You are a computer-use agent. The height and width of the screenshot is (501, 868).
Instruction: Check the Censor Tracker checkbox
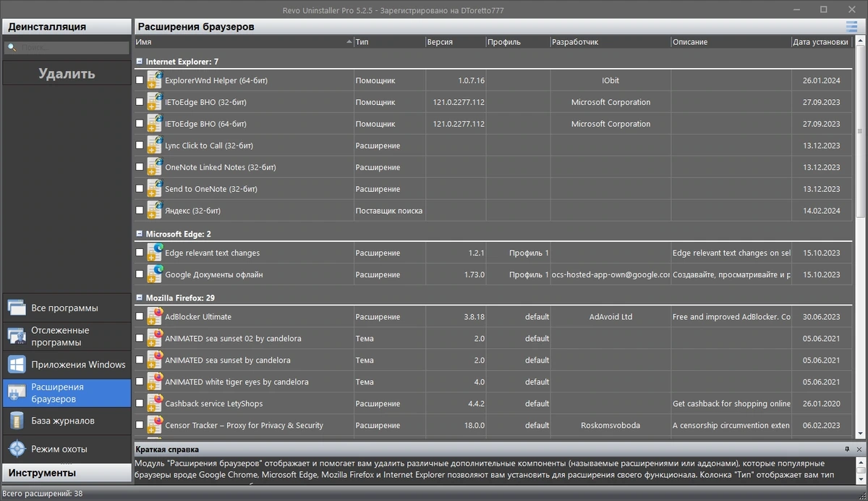click(140, 425)
